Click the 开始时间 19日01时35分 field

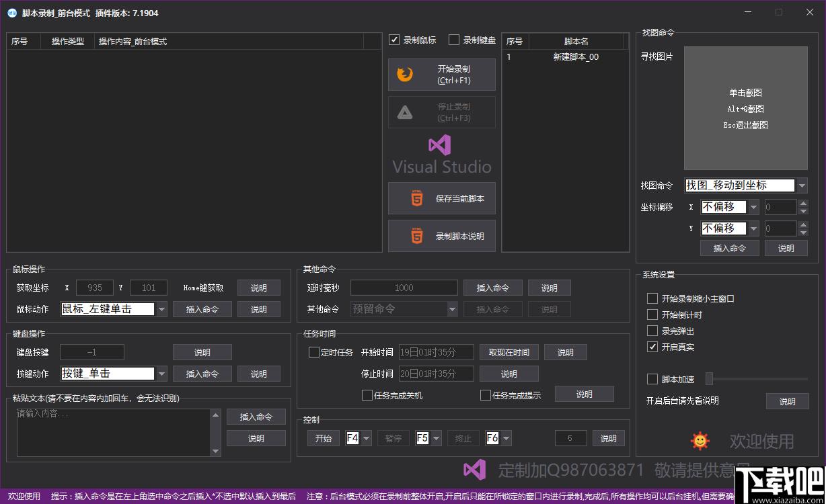pos(437,352)
